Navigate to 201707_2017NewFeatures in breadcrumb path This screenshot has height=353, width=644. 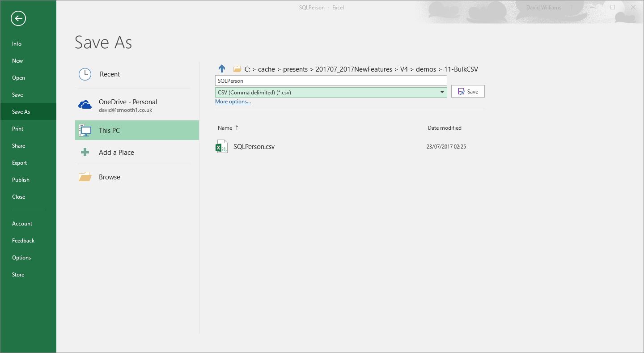coord(354,69)
